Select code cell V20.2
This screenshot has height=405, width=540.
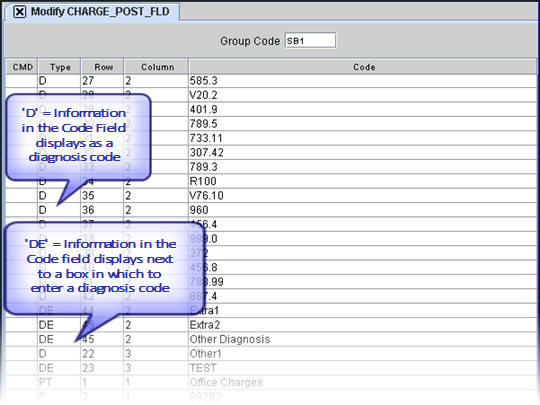(x=363, y=95)
